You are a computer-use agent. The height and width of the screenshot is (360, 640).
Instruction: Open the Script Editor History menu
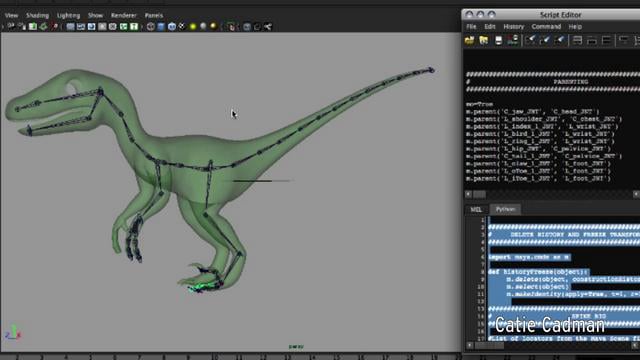(514, 27)
